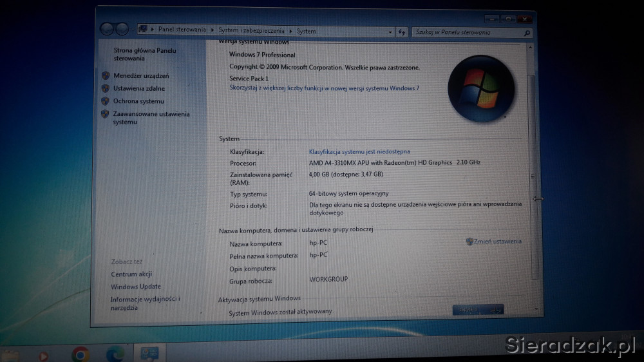Screen dimensions: 644x362
Task: Click the Windows 7 Professional text
Action: point(262,55)
